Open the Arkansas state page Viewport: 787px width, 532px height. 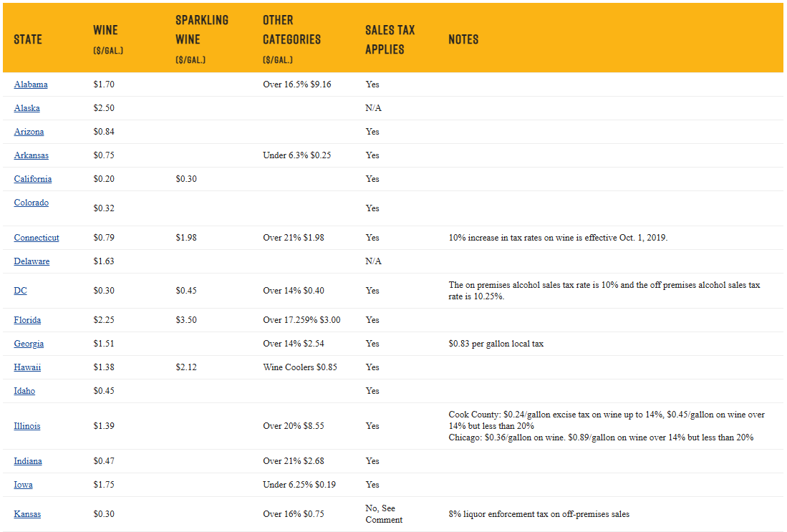(x=32, y=155)
